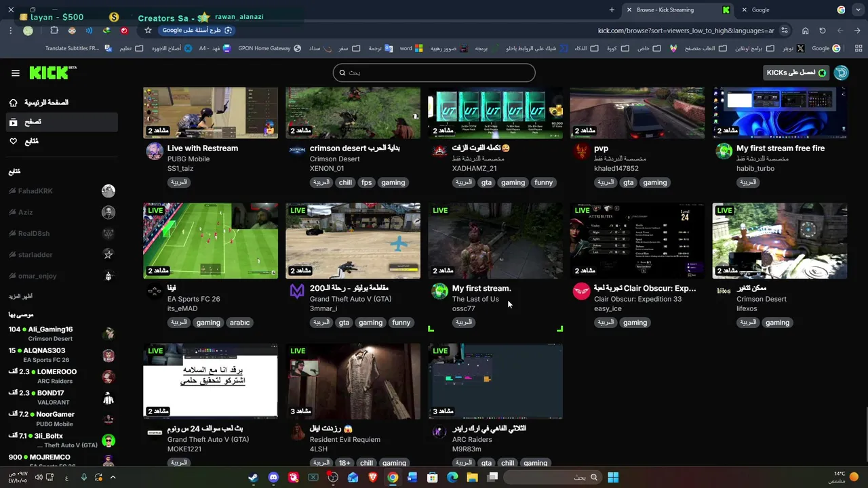The width and height of the screenshot is (868, 488).
Task: Go to browser home page icon
Action: click(805, 30)
